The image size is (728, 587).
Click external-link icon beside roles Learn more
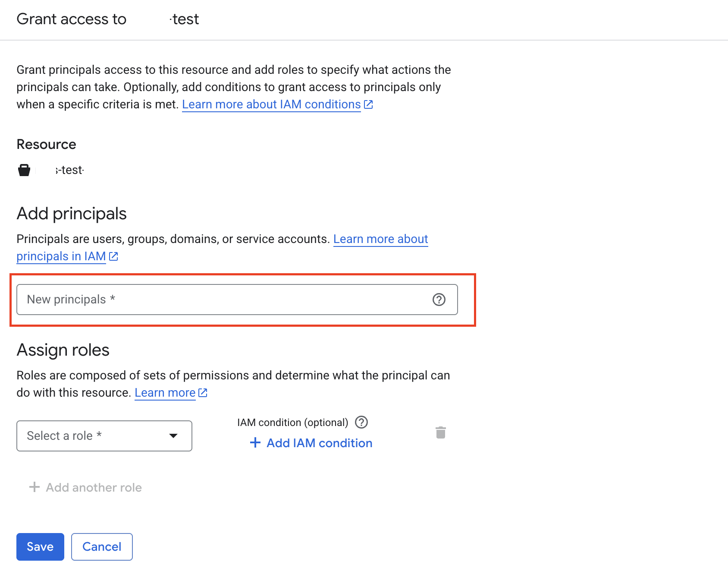click(203, 393)
